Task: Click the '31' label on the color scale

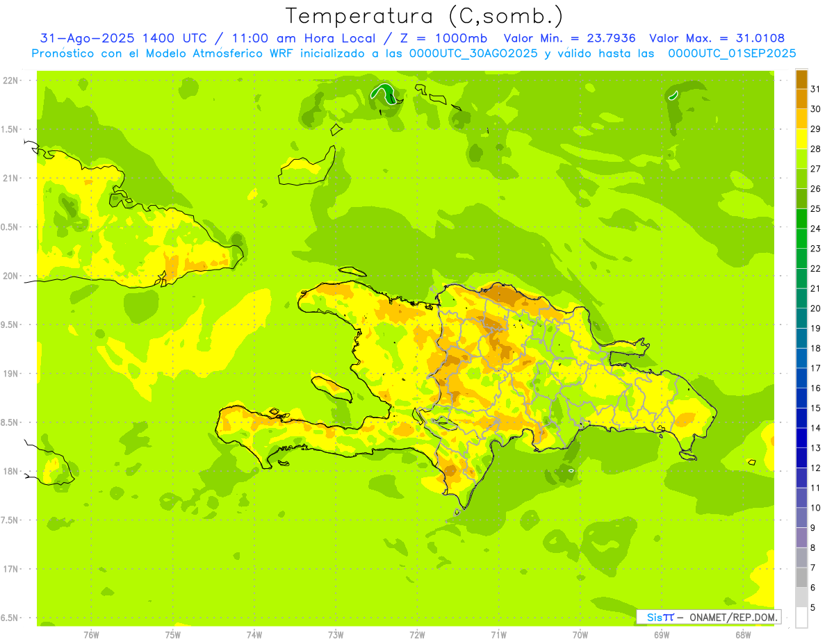Action: pyautogui.click(x=816, y=90)
